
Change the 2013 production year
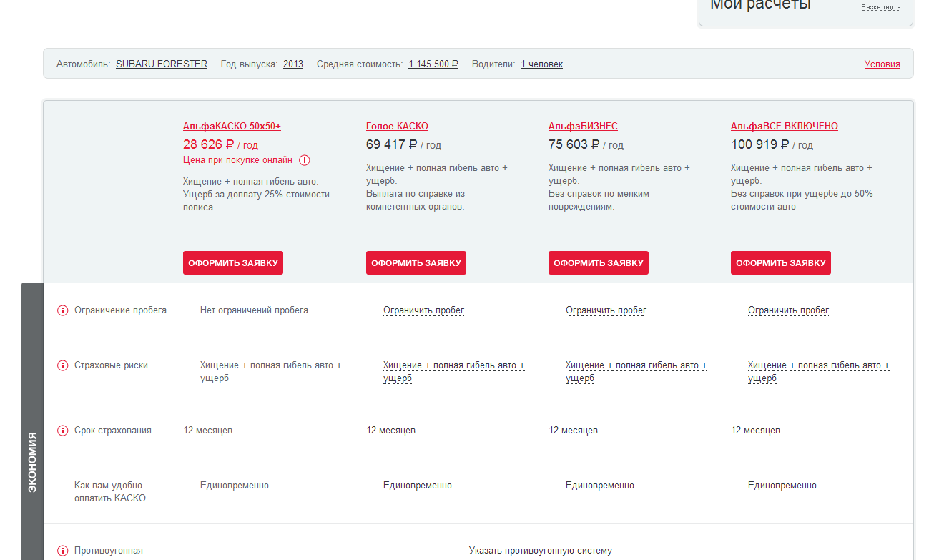pyautogui.click(x=292, y=64)
